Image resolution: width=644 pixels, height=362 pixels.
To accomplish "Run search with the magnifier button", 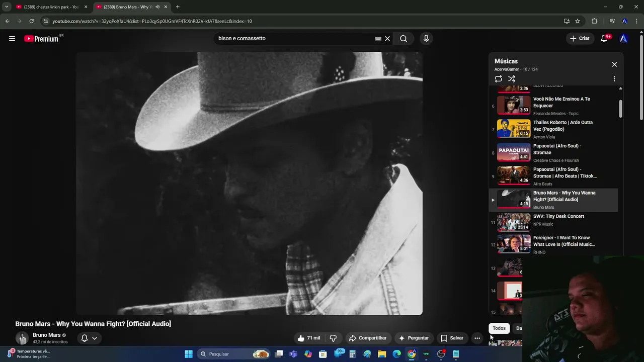I will [x=404, y=39].
